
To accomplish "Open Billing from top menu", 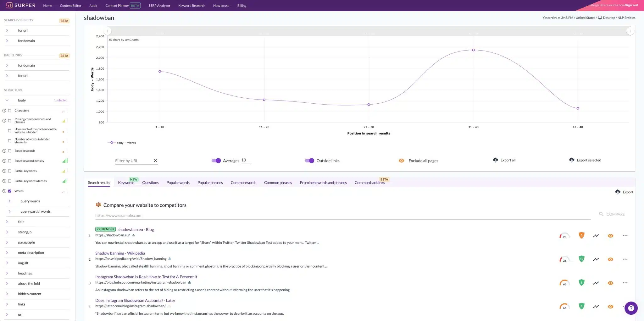I will pos(242,6).
